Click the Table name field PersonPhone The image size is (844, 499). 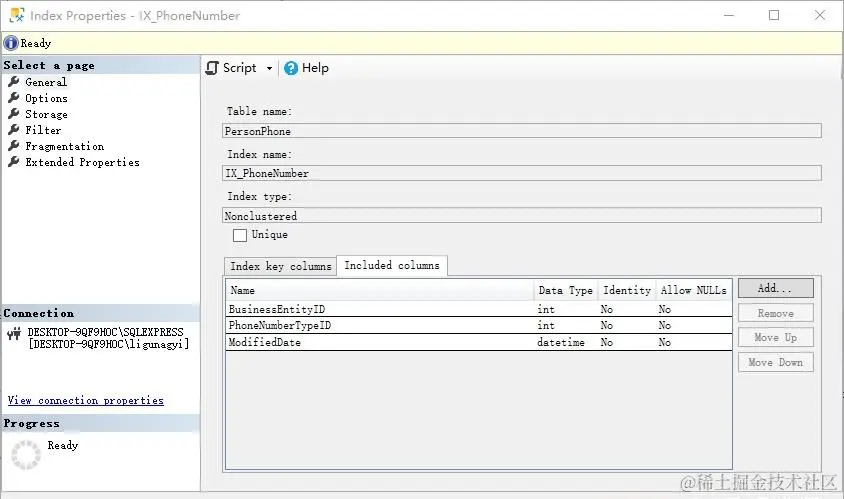click(522, 131)
